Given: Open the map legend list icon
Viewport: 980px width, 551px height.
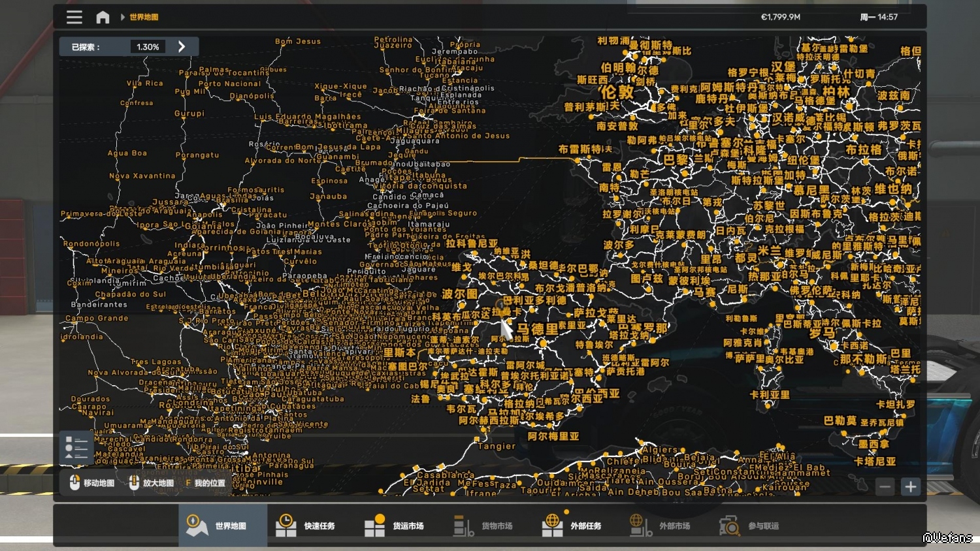Looking at the screenshot, I should point(76,447).
